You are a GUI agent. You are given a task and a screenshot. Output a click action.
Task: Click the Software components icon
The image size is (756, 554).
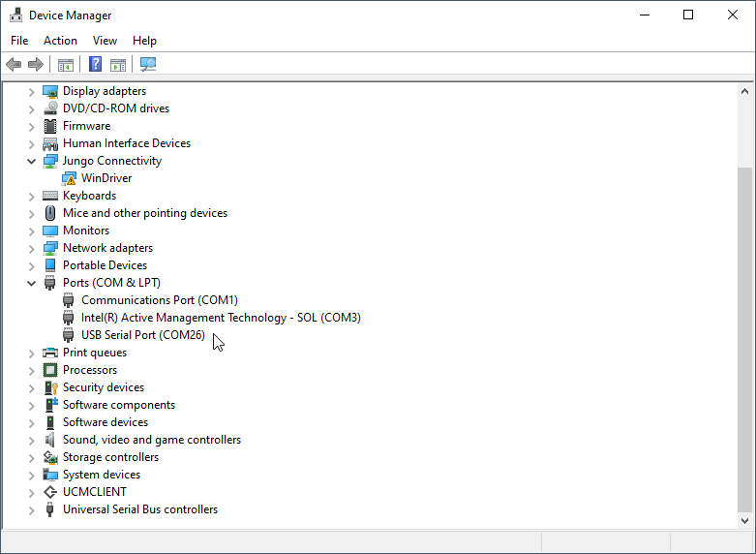[x=51, y=405]
